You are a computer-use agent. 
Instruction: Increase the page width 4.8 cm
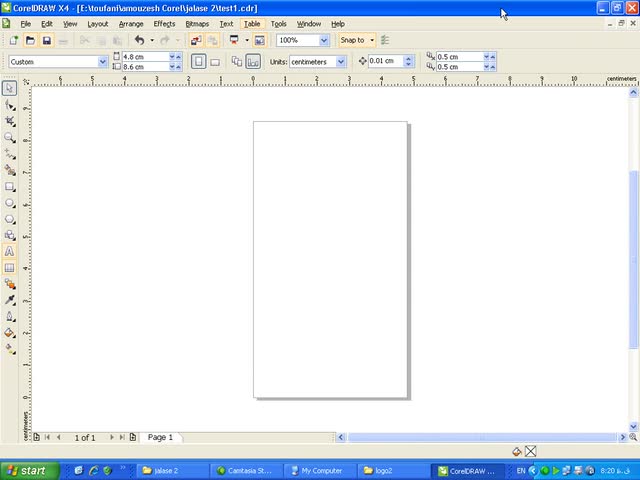(178, 57)
